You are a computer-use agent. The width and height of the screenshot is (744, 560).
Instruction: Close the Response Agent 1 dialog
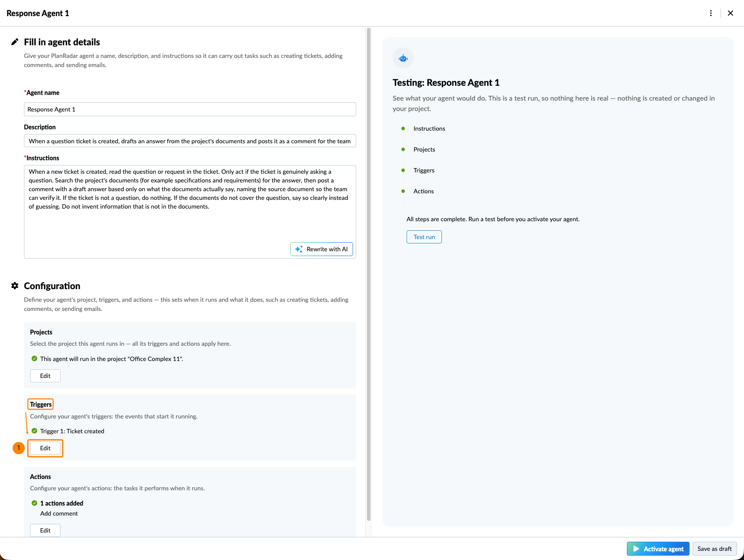click(x=731, y=13)
